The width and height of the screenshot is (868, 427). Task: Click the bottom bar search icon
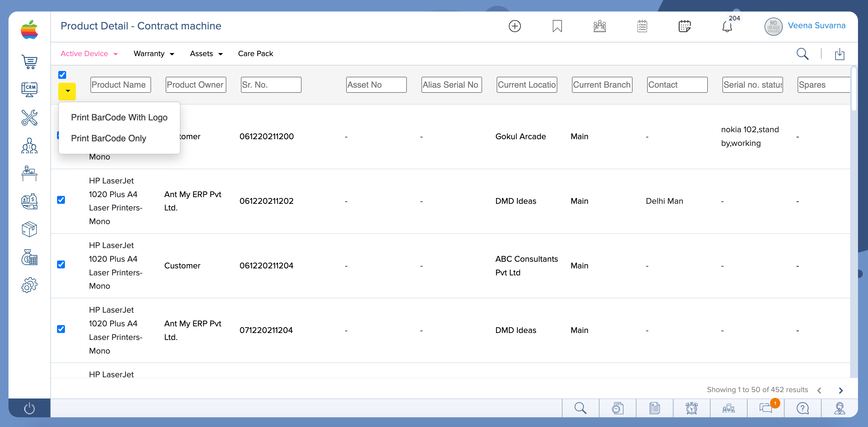pyautogui.click(x=580, y=408)
